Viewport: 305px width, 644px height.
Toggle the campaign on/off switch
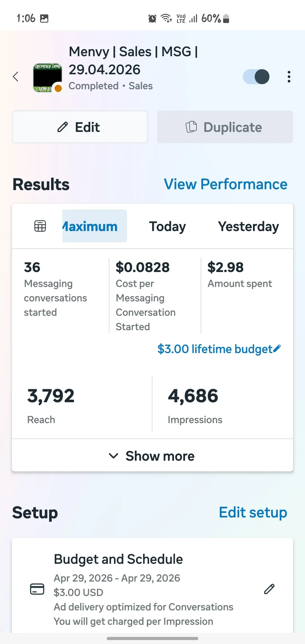pyautogui.click(x=256, y=77)
